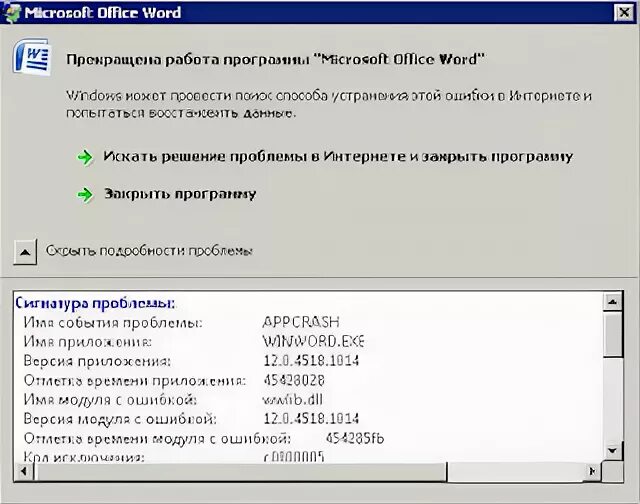Click green arrow beside Закрыть программу
The image size is (640, 504).
[85, 195]
